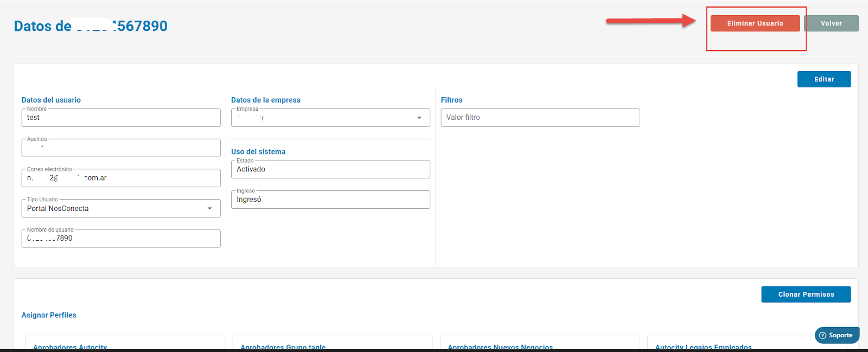
Task: Go back with the Volver button
Action: 831,23
